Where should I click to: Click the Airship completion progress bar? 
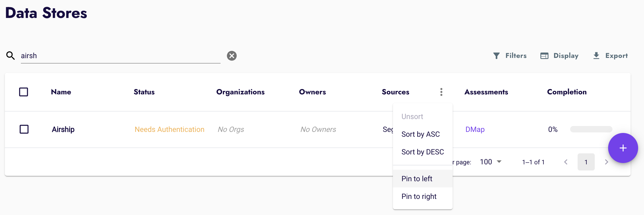click(591, 129)
